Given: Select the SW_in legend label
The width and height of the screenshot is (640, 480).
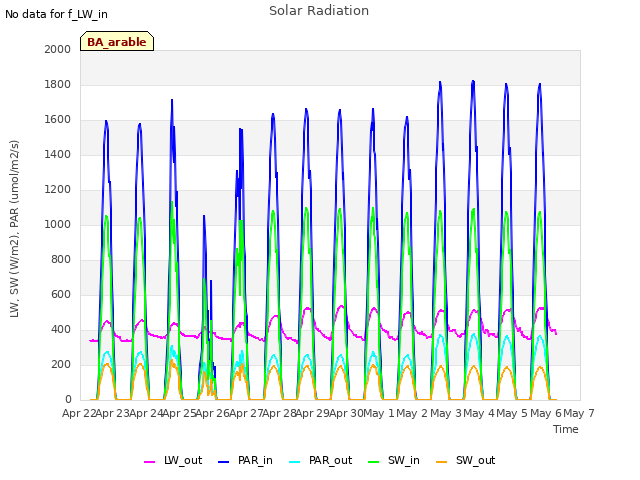Looking at the screenshot, I should (x=404, y=460).
